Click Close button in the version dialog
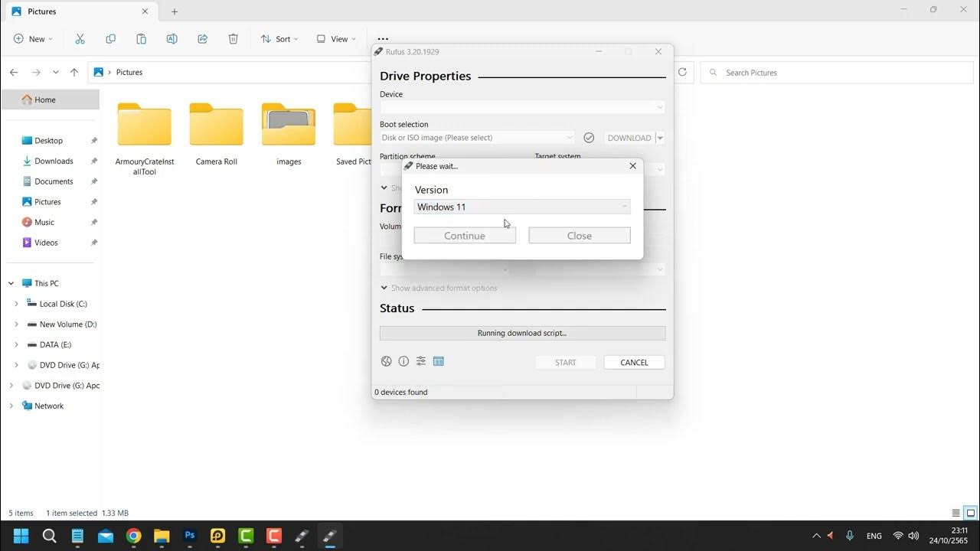 [x=580, y=236]
